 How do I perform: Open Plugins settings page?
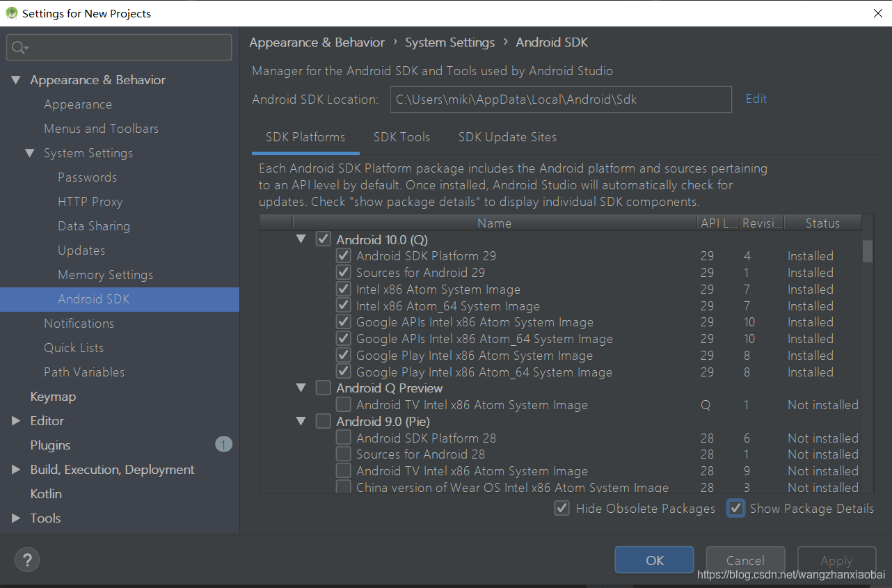click(50, 445)
